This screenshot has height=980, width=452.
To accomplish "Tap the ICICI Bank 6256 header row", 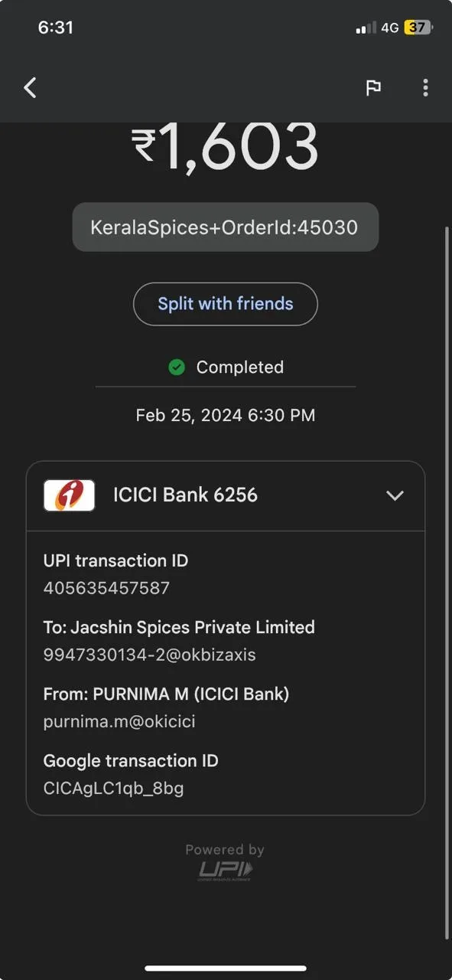I will (226, 495).
